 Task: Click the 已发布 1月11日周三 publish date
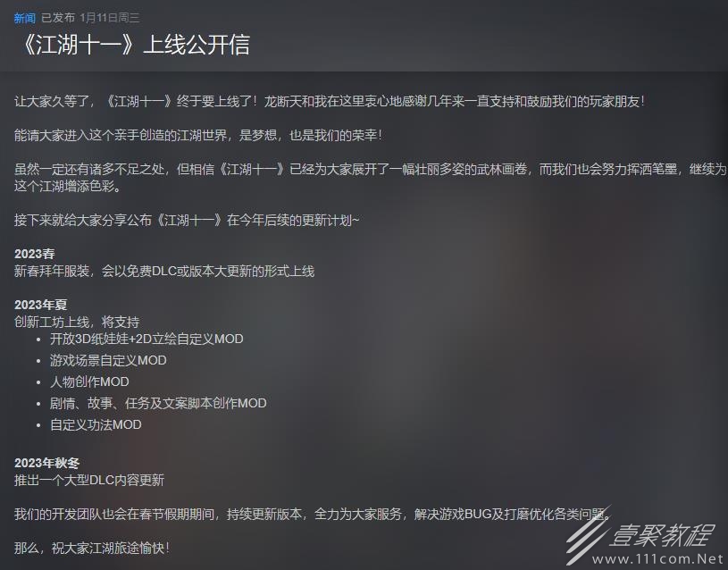[x=90, y=18]
